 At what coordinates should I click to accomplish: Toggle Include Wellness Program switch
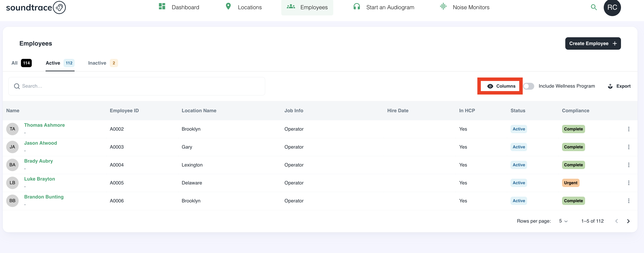528,86
